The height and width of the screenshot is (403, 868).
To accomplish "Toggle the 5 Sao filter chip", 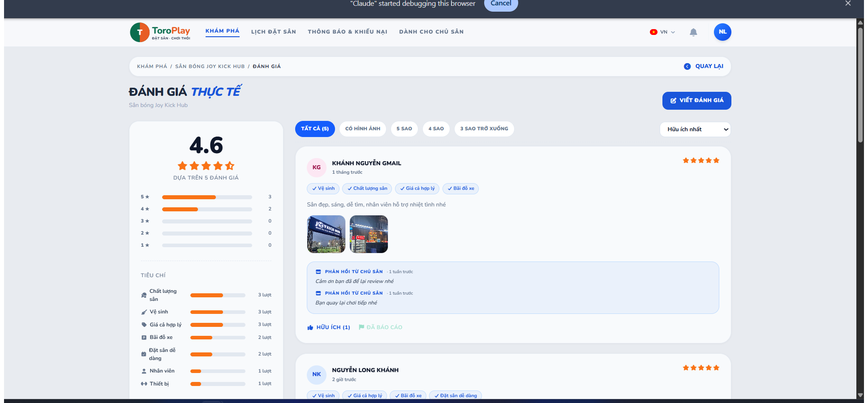I will tap(404, 129).
